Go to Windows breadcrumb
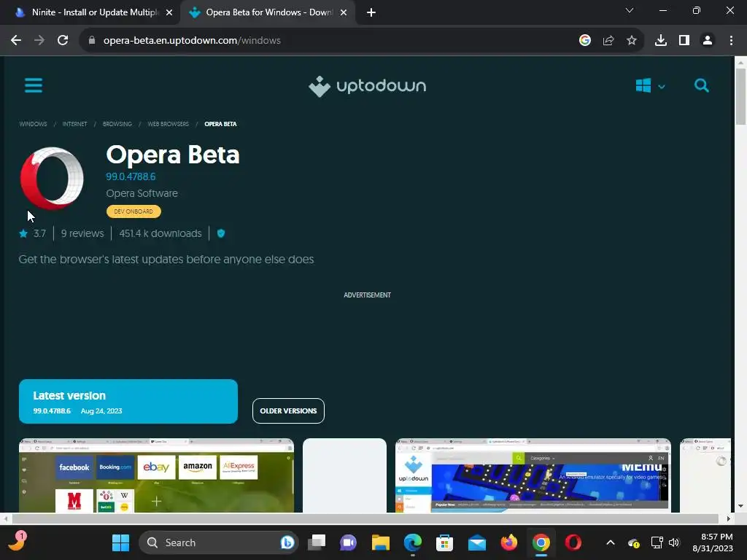Viewport: 747px width, 560px height. 34,124
